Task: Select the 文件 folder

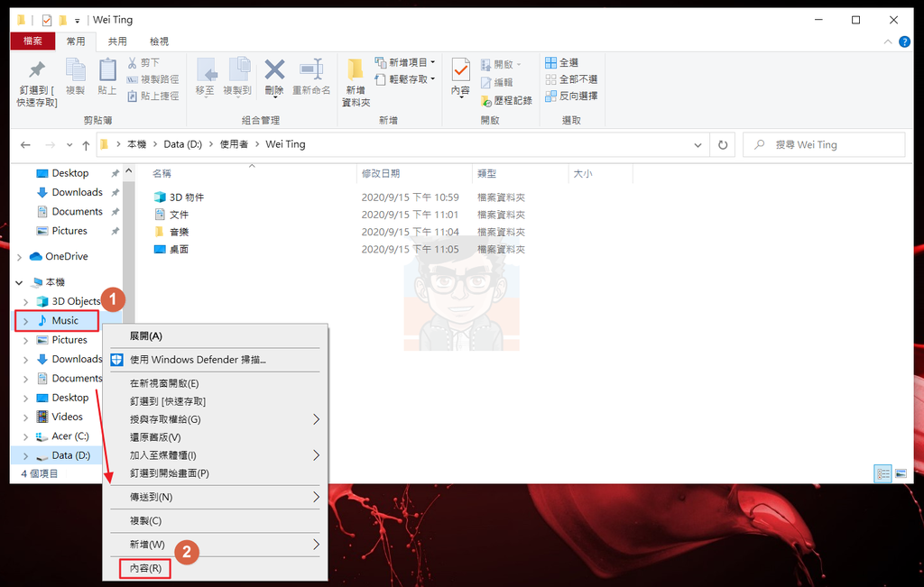Action: coord(180,215)
